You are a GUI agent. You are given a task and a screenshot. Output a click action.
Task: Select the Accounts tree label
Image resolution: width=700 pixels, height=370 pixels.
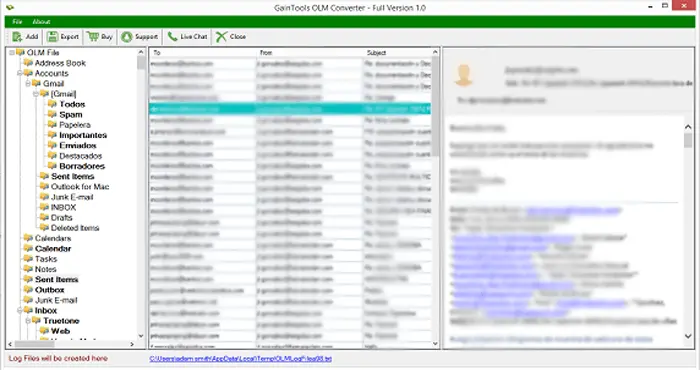click(51, 73)
